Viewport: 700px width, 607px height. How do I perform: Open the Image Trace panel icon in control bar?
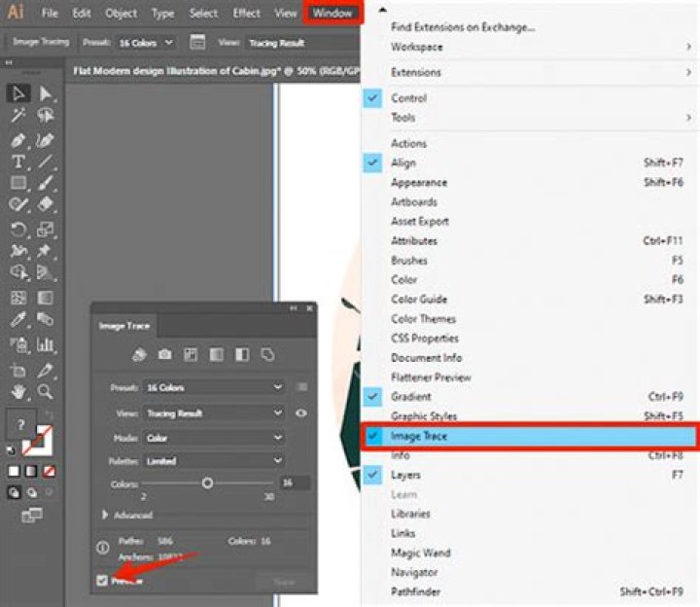(x=197, y=43)
